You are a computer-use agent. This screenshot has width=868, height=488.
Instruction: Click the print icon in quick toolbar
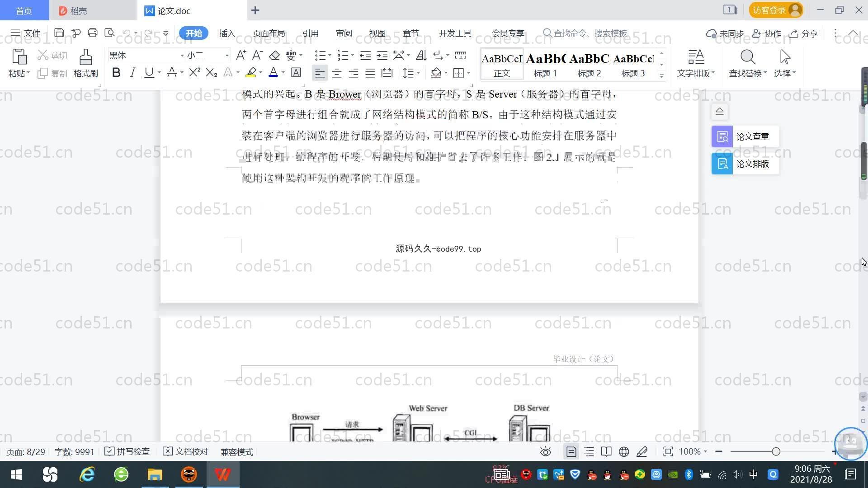(x=93, y=33)
